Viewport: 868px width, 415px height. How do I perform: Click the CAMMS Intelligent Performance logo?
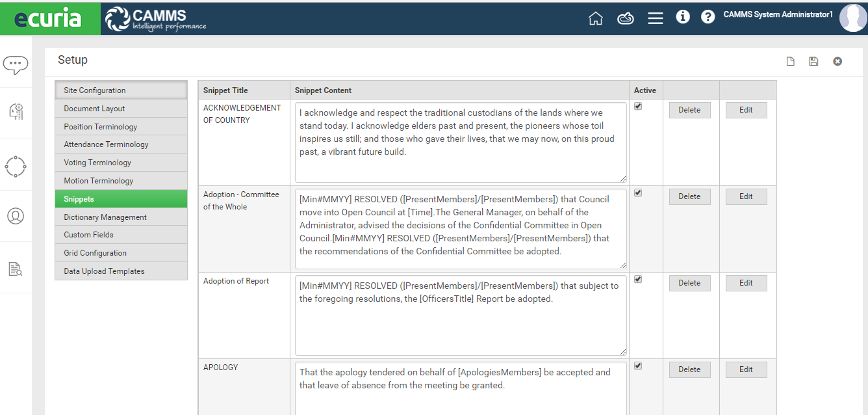tap(156, 19)
